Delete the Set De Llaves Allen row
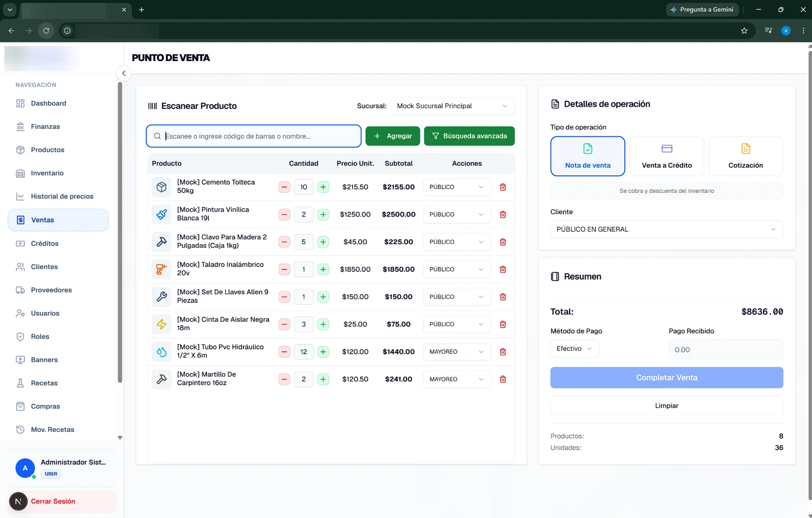812x518 pixels. pyautogui.click(x=503, y=297)
